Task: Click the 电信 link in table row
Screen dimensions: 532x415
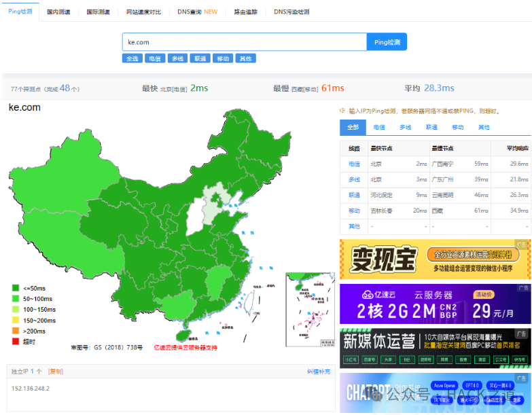Action: pos(354,164)
